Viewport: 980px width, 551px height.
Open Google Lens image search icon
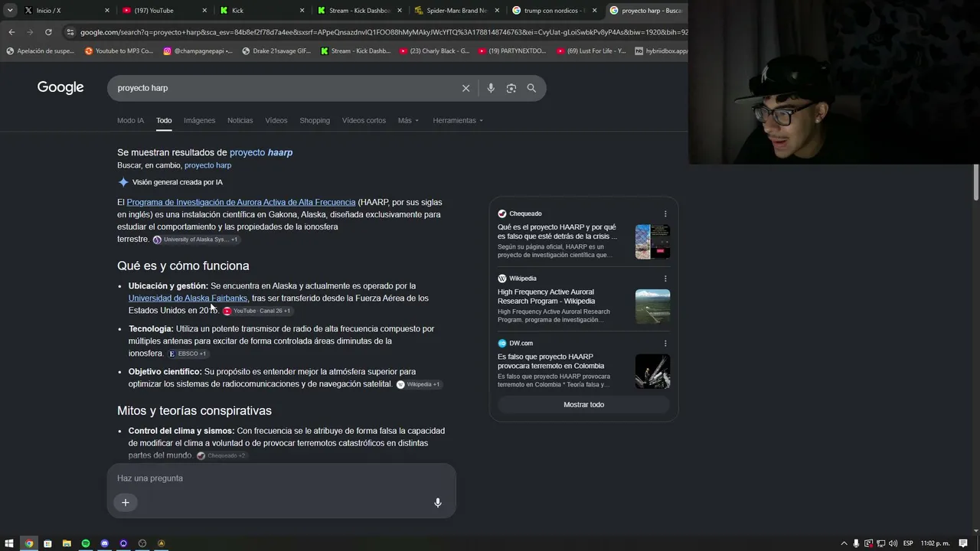click(x=511, y=88)
